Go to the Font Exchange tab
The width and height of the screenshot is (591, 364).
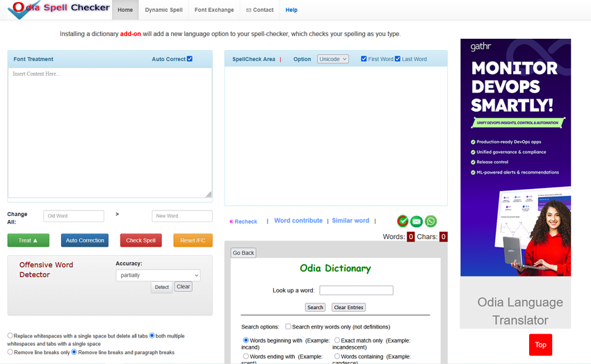pyautogui.click(x=214, y=10)
